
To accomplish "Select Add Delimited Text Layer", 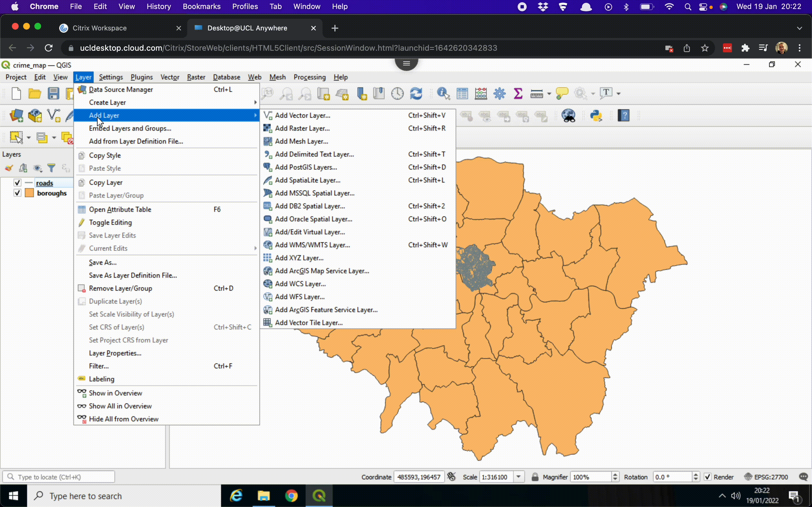I will point(314,154).
